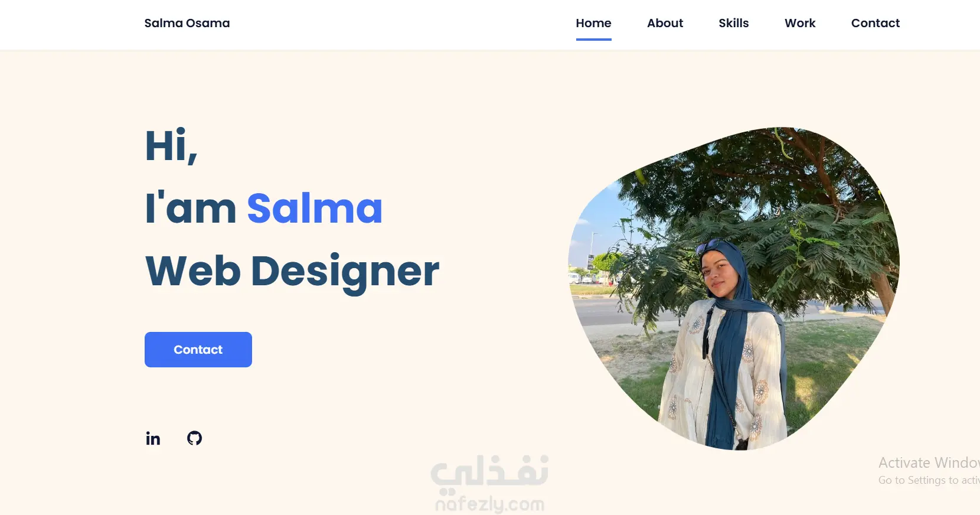Jump to the Work section
Image resolution: width=980 pixels, height=515 pixels.
click(x=800, y=23)
